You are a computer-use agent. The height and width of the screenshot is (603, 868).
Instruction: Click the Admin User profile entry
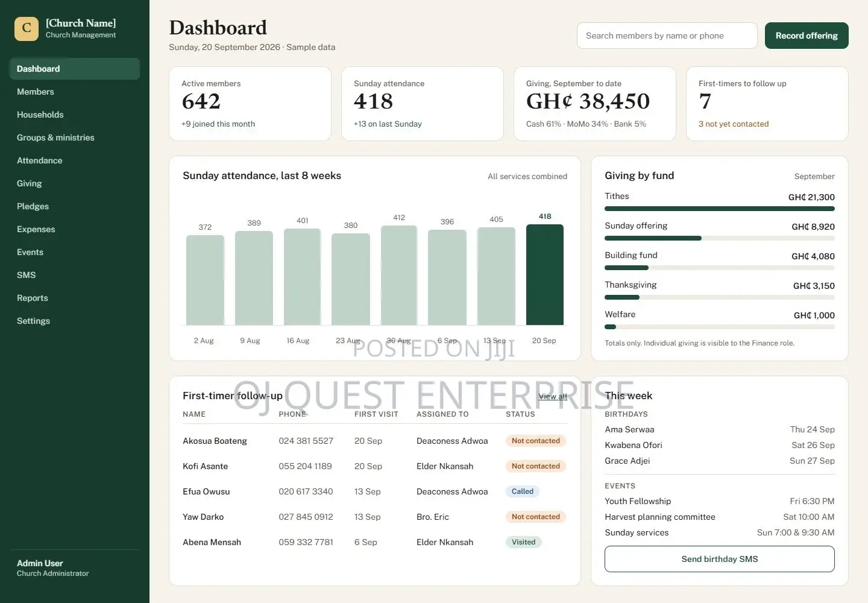pos(53,568)
